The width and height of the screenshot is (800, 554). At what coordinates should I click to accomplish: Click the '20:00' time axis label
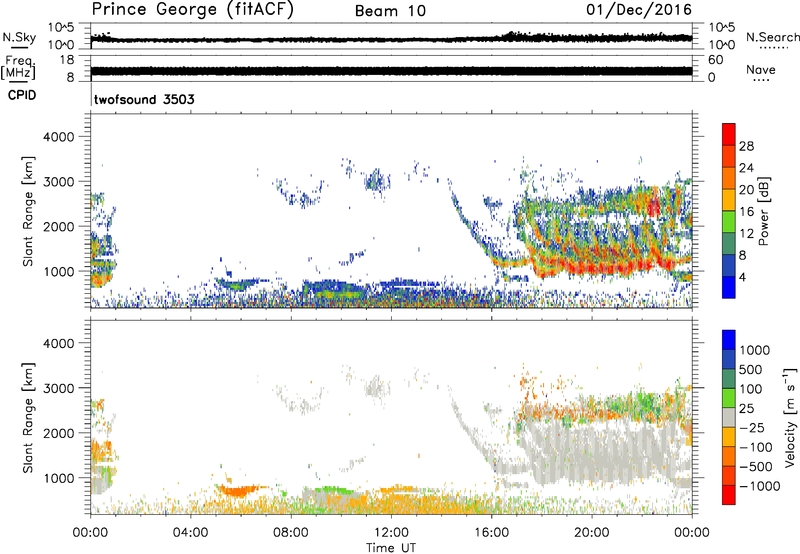point(591,533)
